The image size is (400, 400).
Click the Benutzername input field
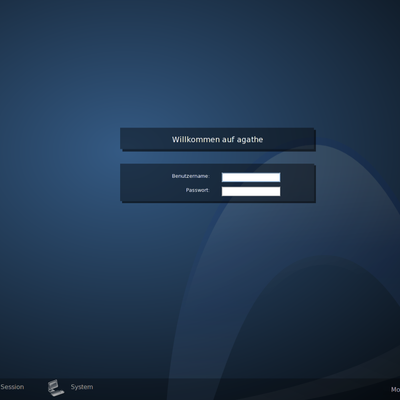tap(251, 177)
